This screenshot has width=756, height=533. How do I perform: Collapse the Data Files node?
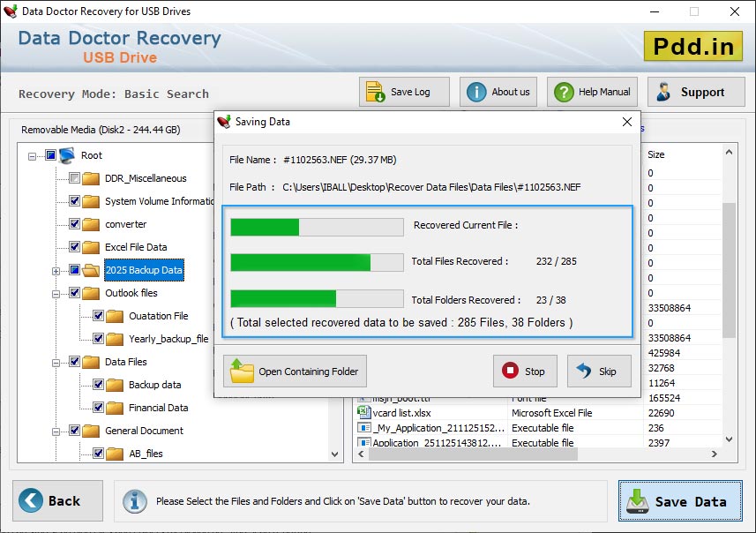(56, 363)
